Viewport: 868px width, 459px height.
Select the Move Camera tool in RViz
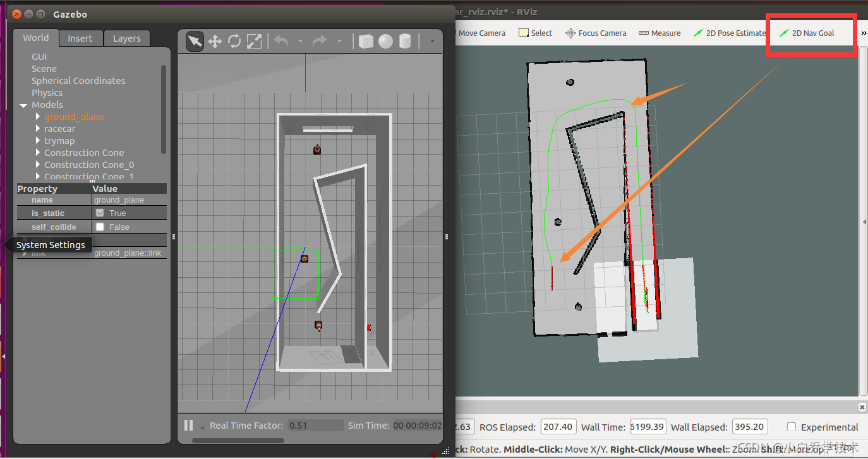pos(481,33)
